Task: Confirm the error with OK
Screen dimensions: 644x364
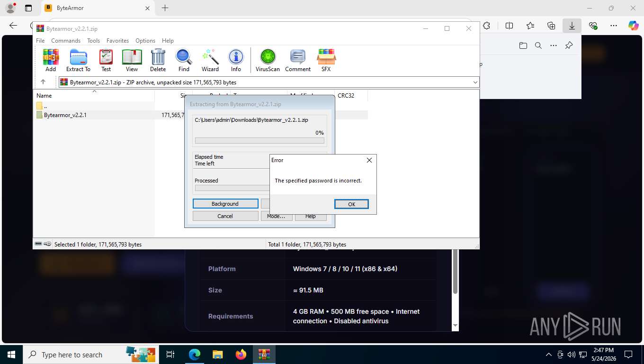Action: (351, 204)
